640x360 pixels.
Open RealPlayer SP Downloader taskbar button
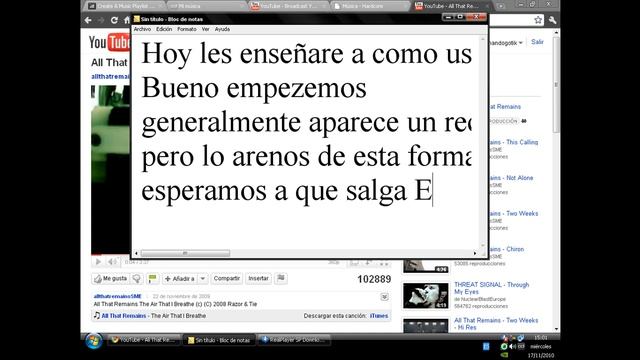point(294,340)
